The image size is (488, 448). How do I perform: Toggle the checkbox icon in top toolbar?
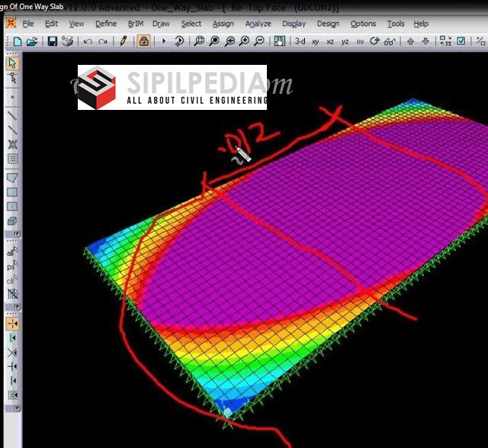pyautogui.click(x=461, y=41)
